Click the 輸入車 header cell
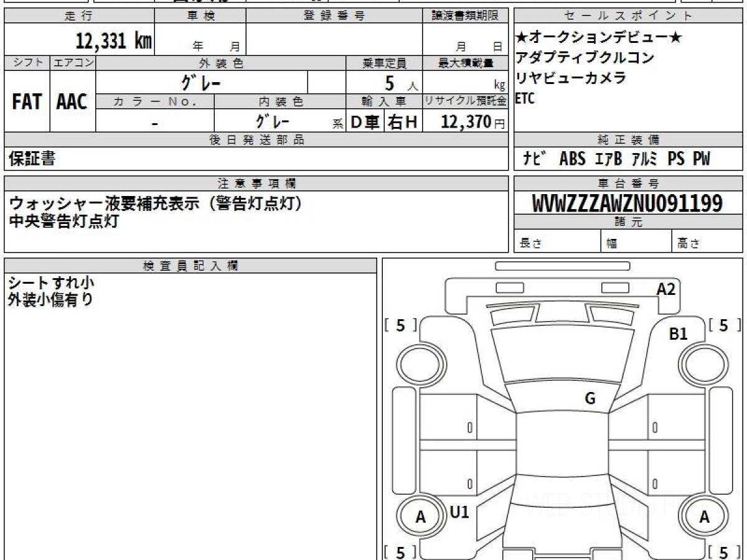747x560 pixels. [384, 101]
